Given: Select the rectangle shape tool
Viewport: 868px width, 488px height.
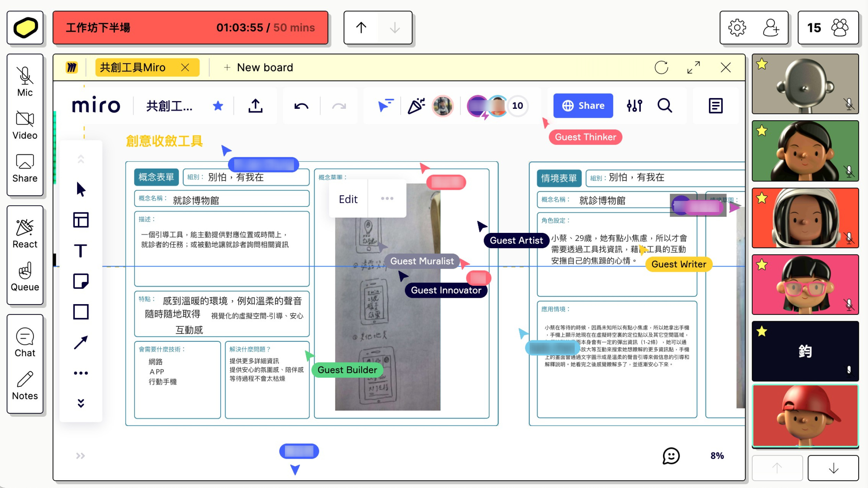Looking at the screenshot, I should pyautogui.click(x=81, y=312).
